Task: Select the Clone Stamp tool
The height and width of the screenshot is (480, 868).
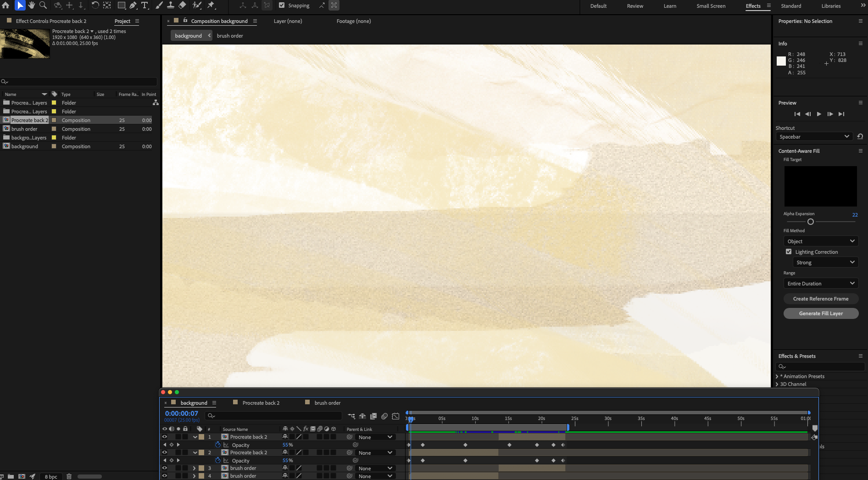Action: click(170, 6)
